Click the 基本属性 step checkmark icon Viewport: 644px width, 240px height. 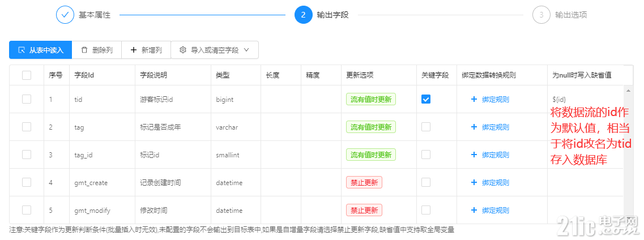pos(65,15)
